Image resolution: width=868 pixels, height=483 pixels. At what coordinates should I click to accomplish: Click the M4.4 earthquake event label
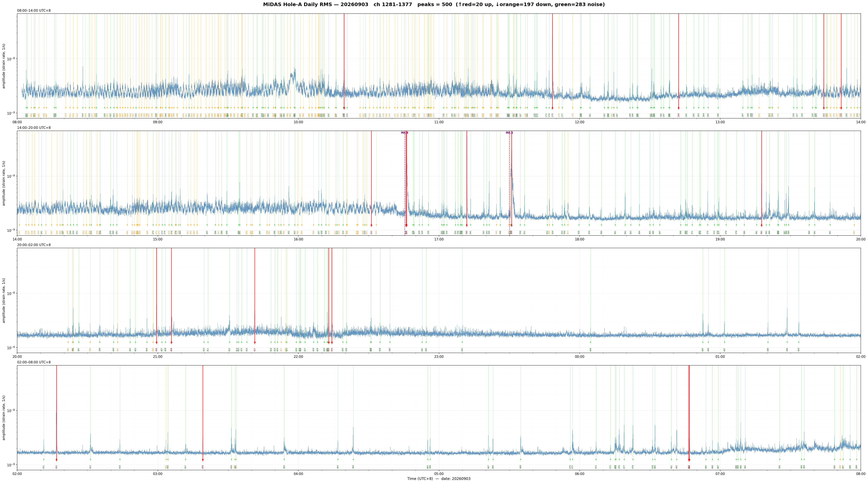pyautogui.click(x=405, y=133)
